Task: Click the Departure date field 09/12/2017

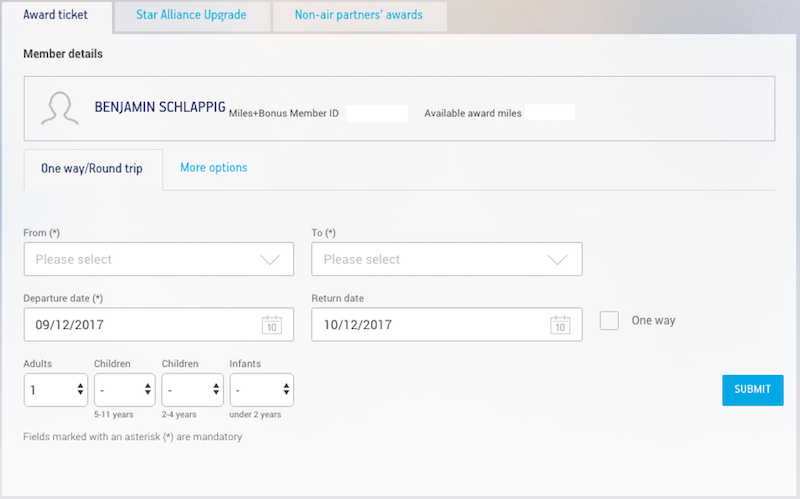Action: click(159, 325)
